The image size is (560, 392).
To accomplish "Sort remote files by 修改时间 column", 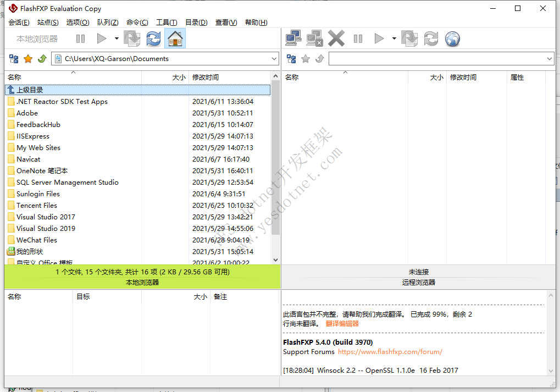I will pos(475,77).
